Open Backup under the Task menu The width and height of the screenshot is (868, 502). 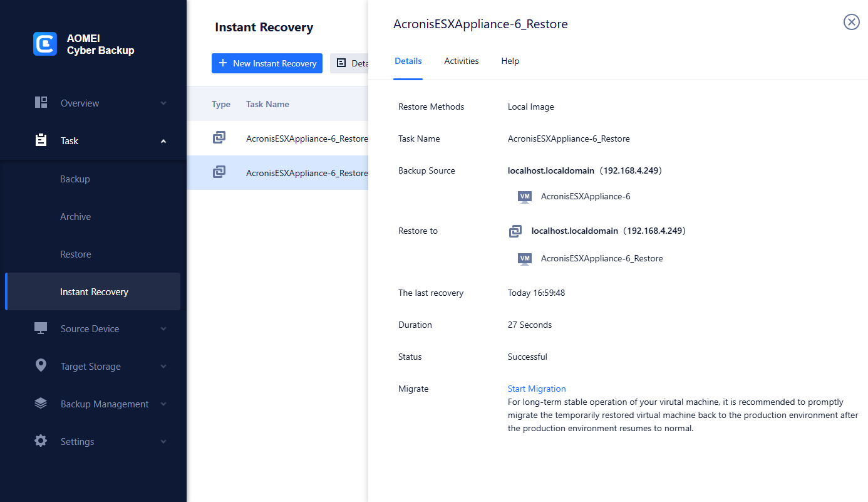tap(75, 179)
